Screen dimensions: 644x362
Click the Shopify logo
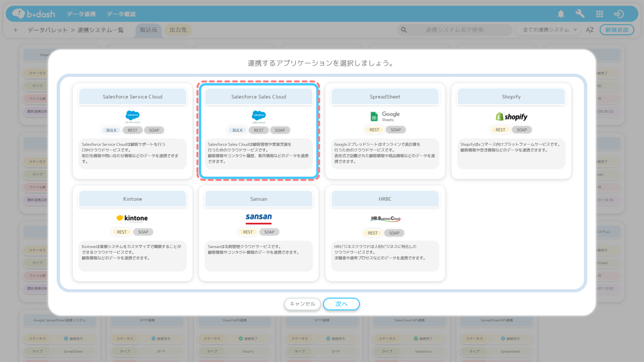point(511,116)
